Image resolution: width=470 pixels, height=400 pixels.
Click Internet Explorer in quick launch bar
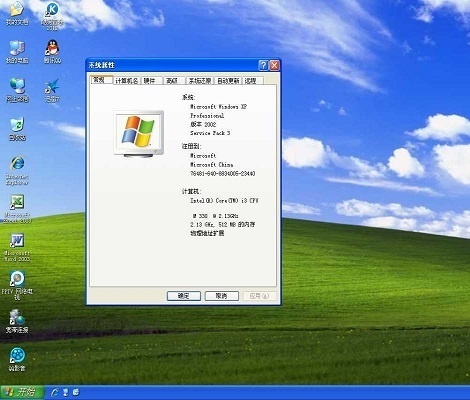54,392
